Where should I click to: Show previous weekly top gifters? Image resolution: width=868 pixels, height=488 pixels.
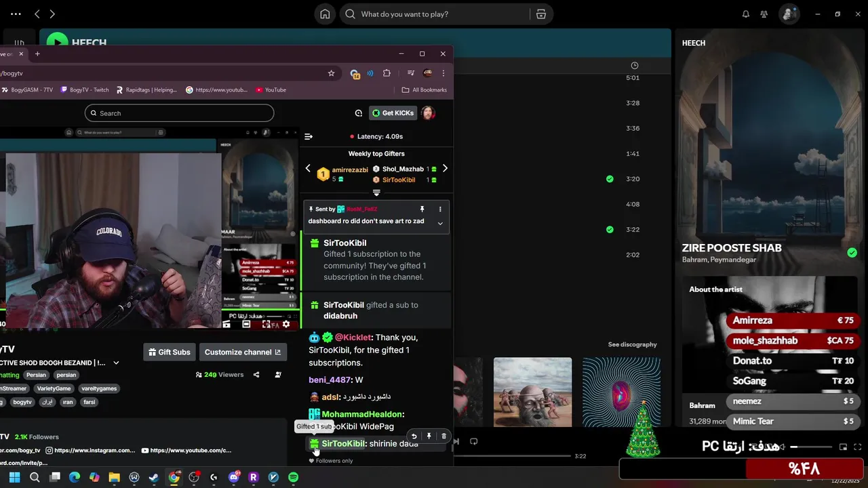(x=308, y=169)
